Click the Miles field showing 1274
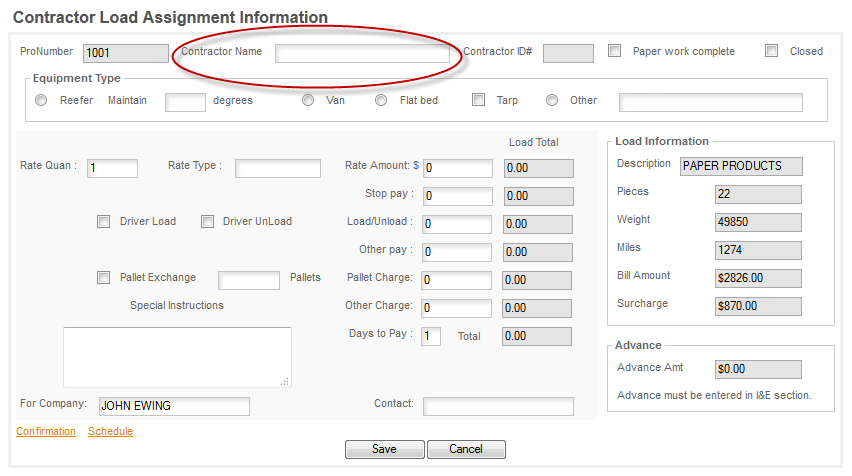Image resolution: width=852 pixels, height=476 pixels. point(758,250)
